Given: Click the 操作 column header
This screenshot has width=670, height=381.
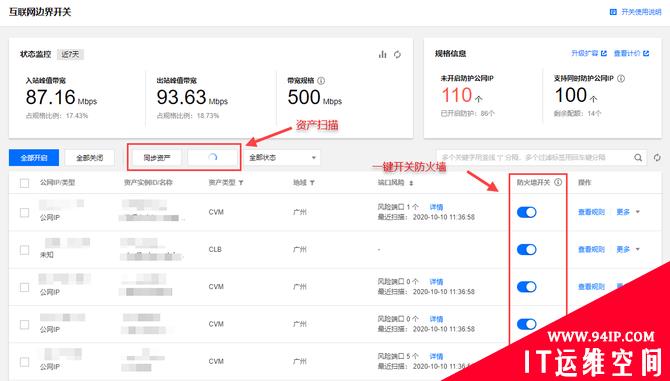Looking at the screenshot, I should coord(584,182).
